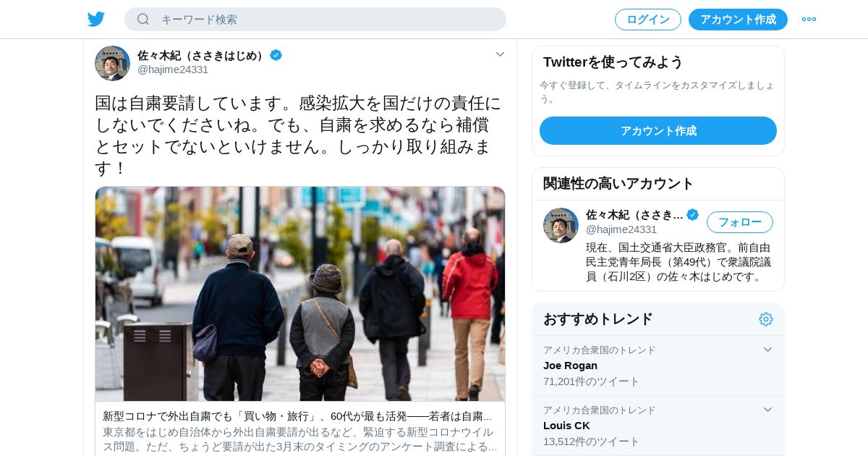
Task: Open the Louis CK trend
Action: click(658, 426)
